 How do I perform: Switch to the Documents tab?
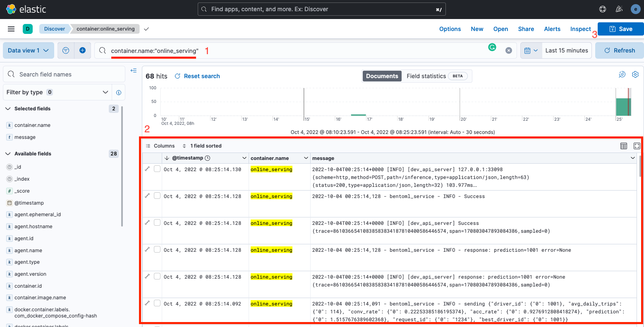pos(382,76)
